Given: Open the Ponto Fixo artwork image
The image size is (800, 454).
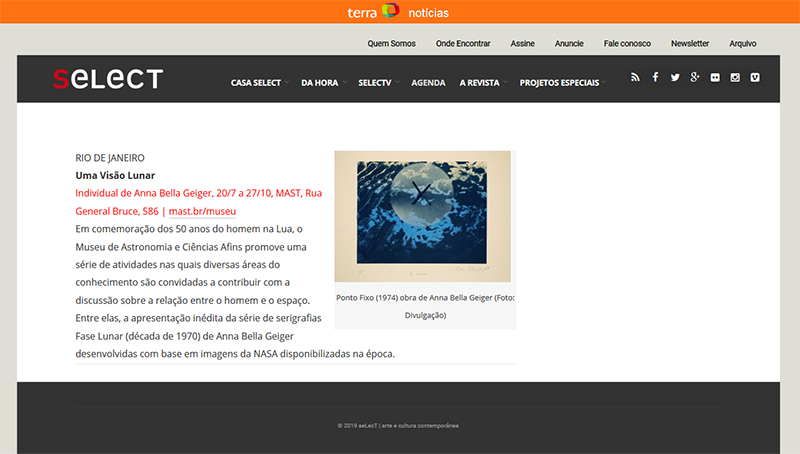Looking at the screenshot, I should [422, 216].
